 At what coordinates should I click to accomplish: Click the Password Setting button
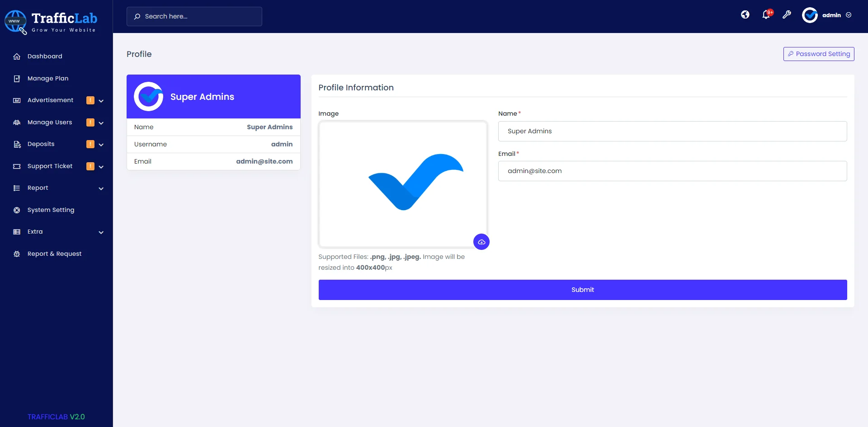tap(819, 54)
